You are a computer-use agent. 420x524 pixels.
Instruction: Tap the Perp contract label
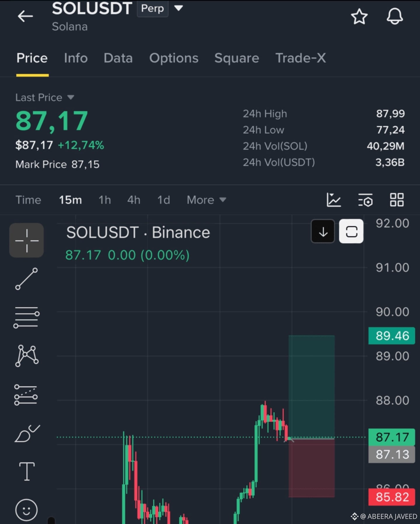point(153,8)
